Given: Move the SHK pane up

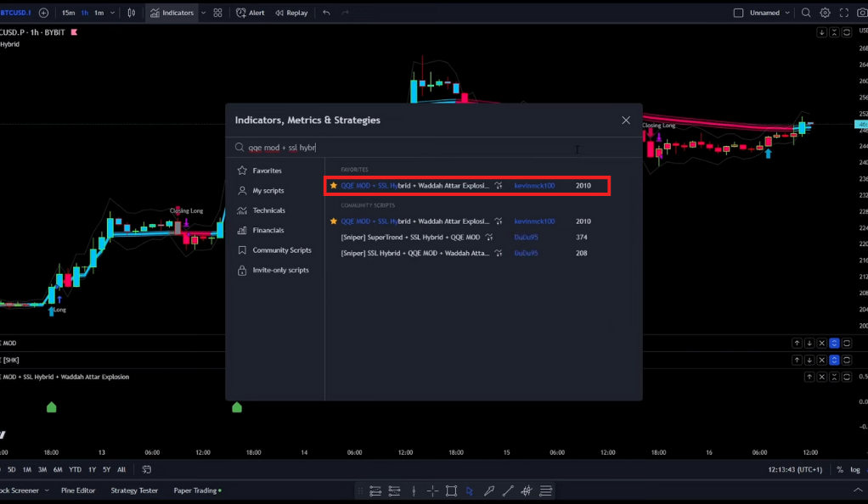Looking at the screenshot, I should [x=797, y=360].
